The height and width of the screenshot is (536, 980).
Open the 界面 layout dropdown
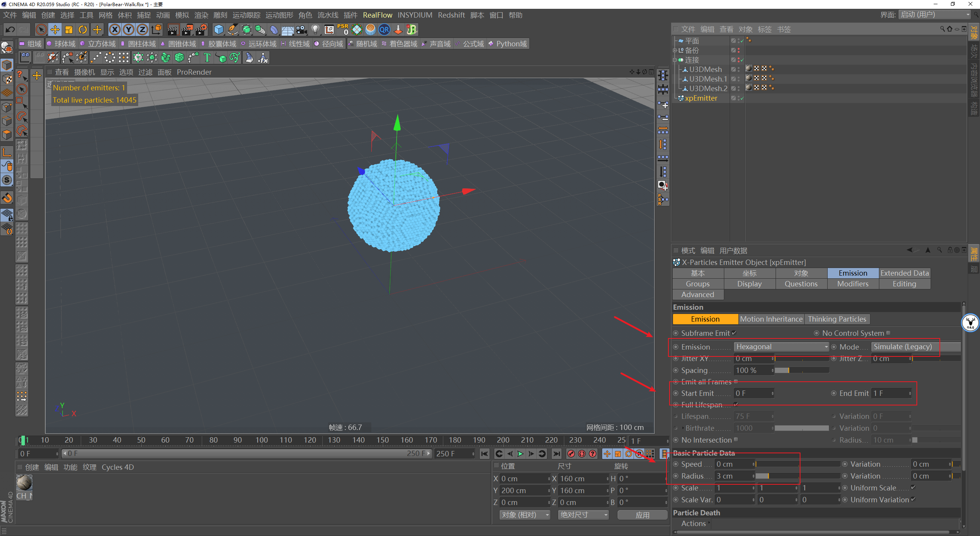935,15
